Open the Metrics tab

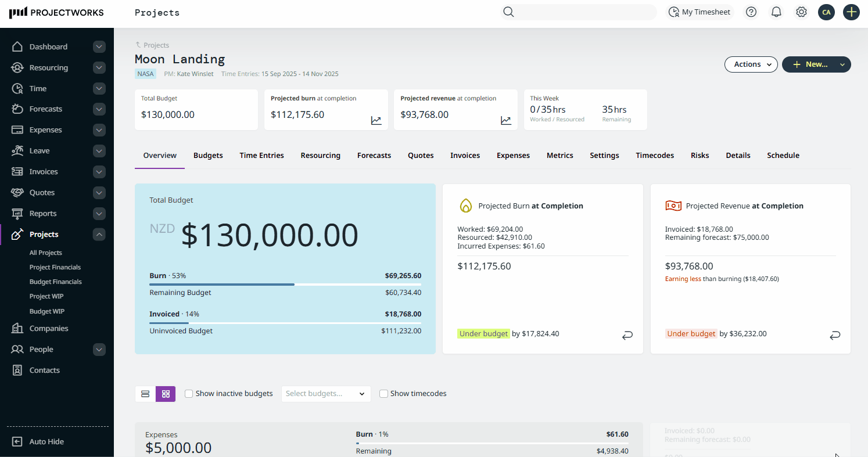(559, 155)
